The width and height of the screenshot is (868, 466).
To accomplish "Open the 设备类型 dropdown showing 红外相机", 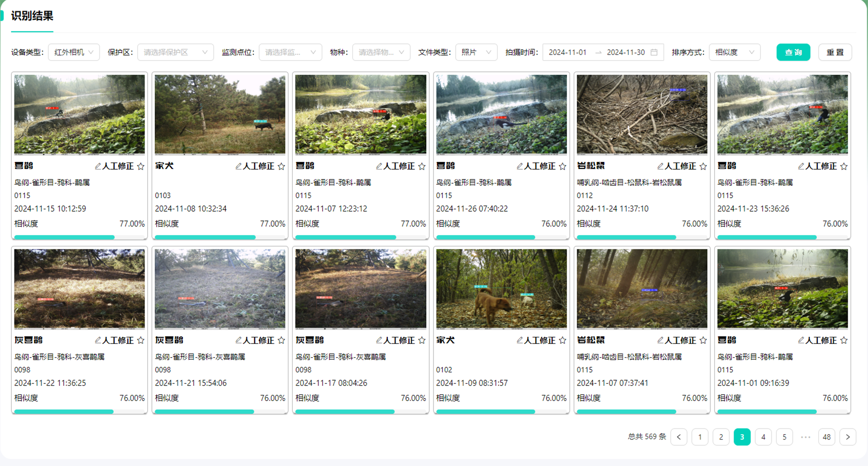I will pos(74,52).
